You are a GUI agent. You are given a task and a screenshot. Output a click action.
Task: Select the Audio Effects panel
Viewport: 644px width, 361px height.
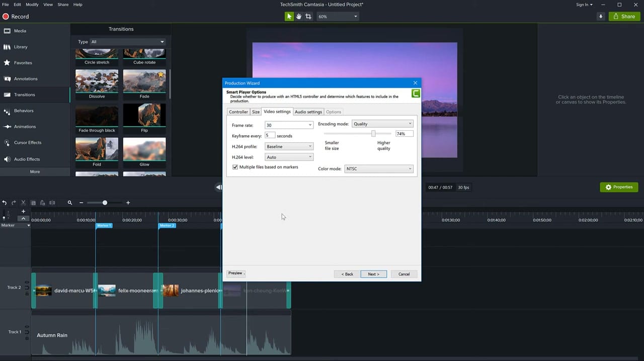(x=27, y=159)
